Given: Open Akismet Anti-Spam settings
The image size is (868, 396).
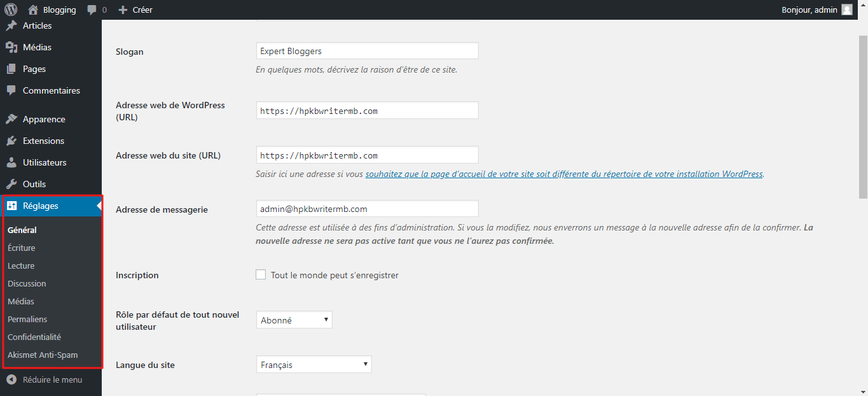Looking at the screenshot, I should click(43, 355).
